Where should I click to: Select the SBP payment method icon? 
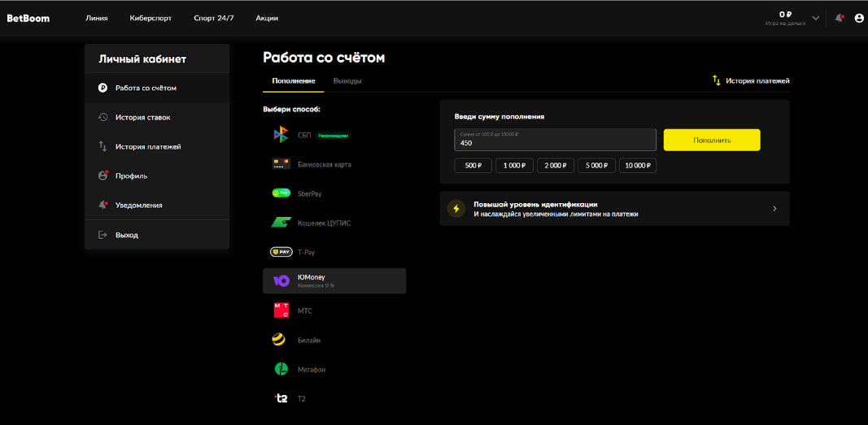[x=281, y=135]
